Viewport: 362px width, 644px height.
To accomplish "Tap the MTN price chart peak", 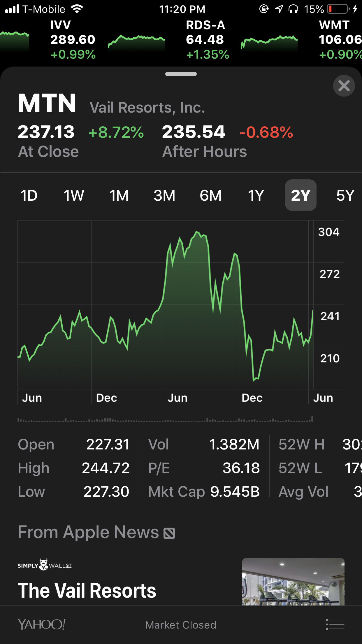I will tap(197, 232).
